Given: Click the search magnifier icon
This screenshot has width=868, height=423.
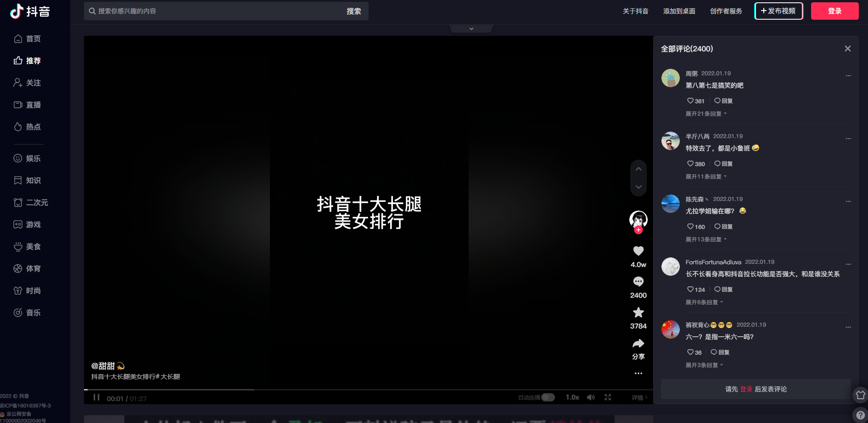Looking at the screenshot, I should [x=92, y=11].
